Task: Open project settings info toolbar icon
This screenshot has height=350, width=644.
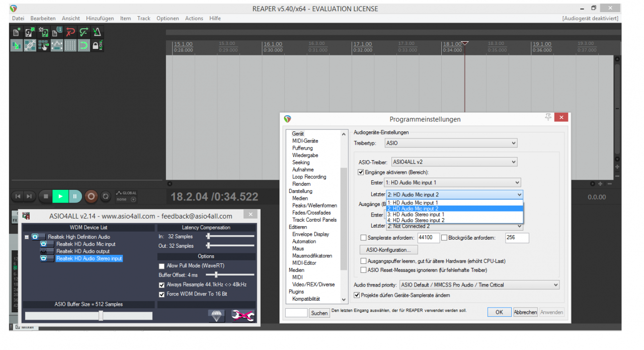Action: point(57,32)
